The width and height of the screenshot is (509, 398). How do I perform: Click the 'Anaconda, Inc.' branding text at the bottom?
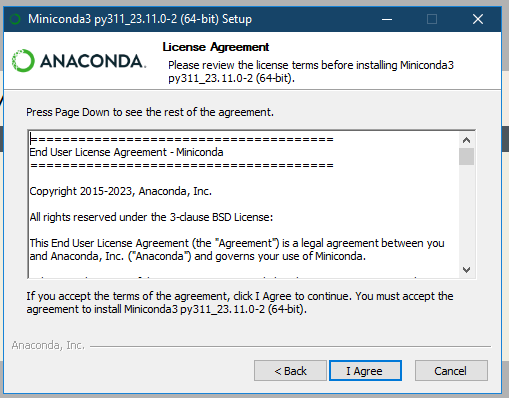(48, 345)
